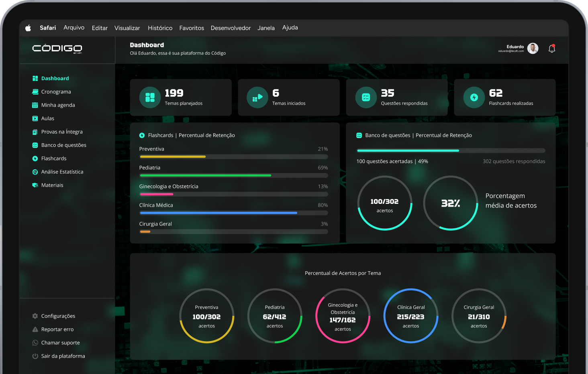Image resolution: width=588 pixels, height=374 pixels.
Task: Open the Favoritos menu
Action: [192, 28]
